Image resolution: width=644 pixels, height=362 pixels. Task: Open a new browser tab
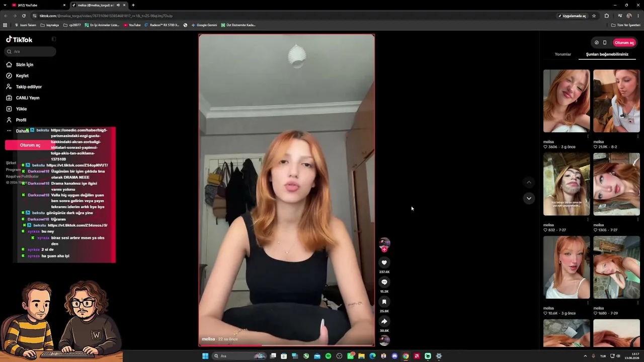pos(133,5)
